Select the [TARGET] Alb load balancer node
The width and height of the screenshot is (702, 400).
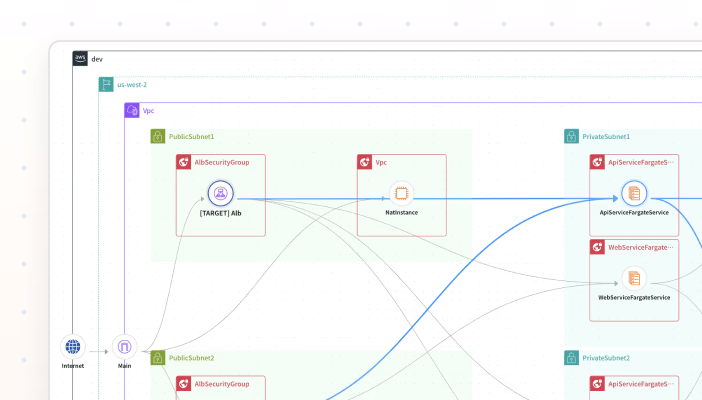click(x=220, y=193)
